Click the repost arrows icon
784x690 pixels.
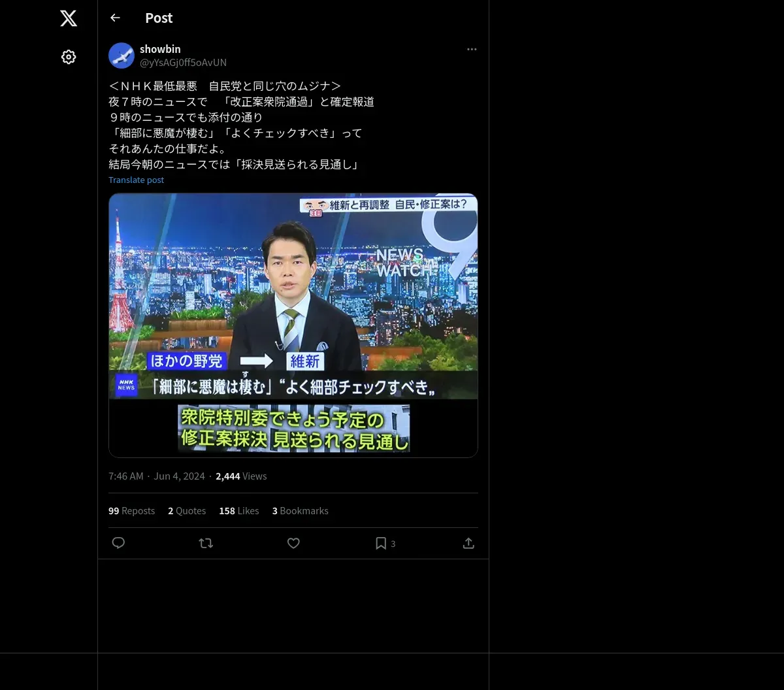pyautogui.click(x=206, y=543)
